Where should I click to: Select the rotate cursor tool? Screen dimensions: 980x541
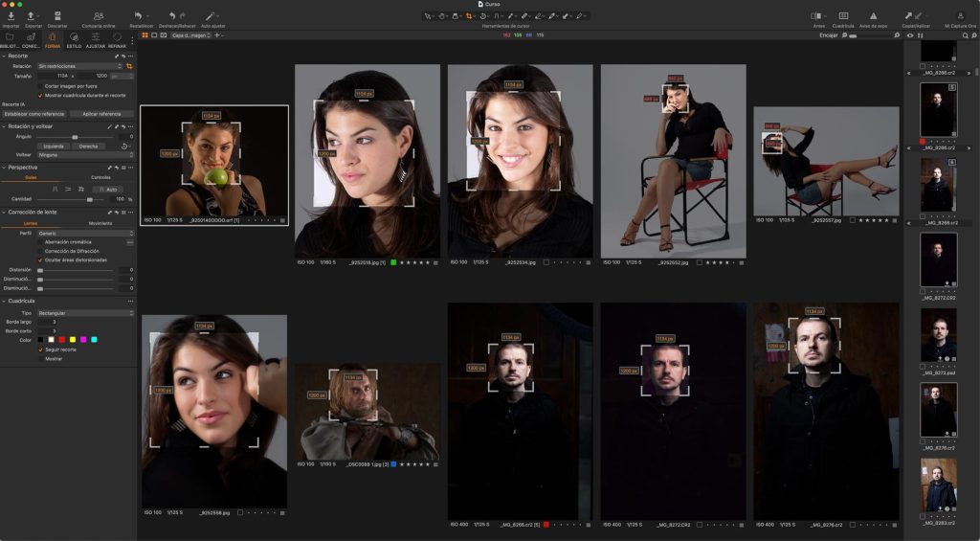coord(482,16)
